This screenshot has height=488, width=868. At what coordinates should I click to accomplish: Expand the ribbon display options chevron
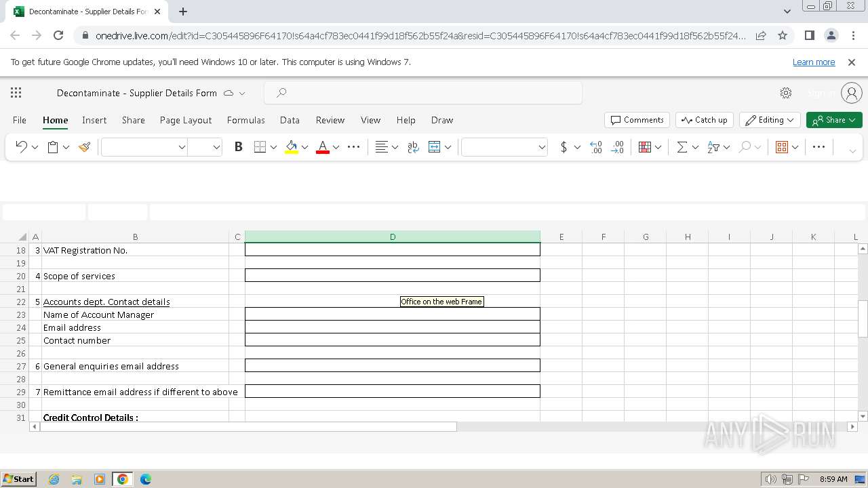[x=852, y=150]
